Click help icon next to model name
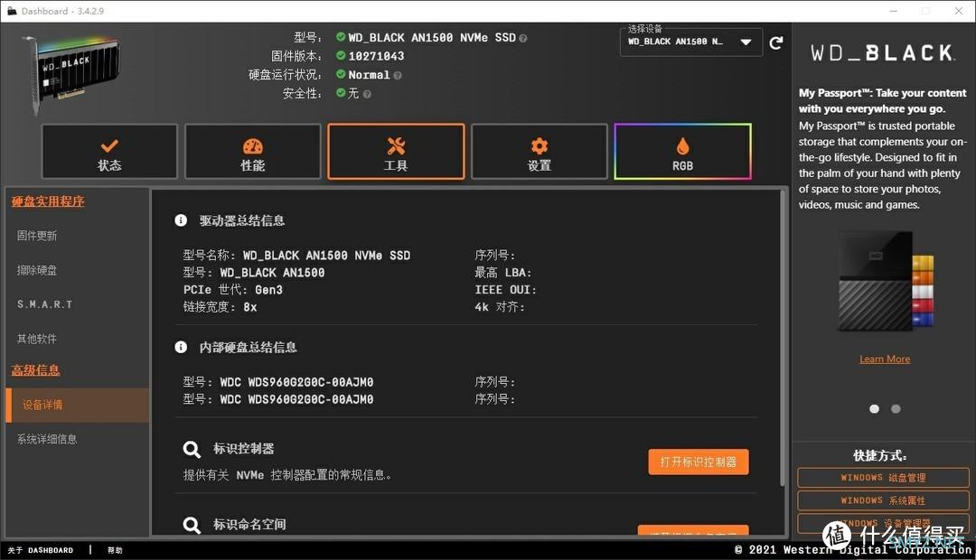 coord(523,39)
